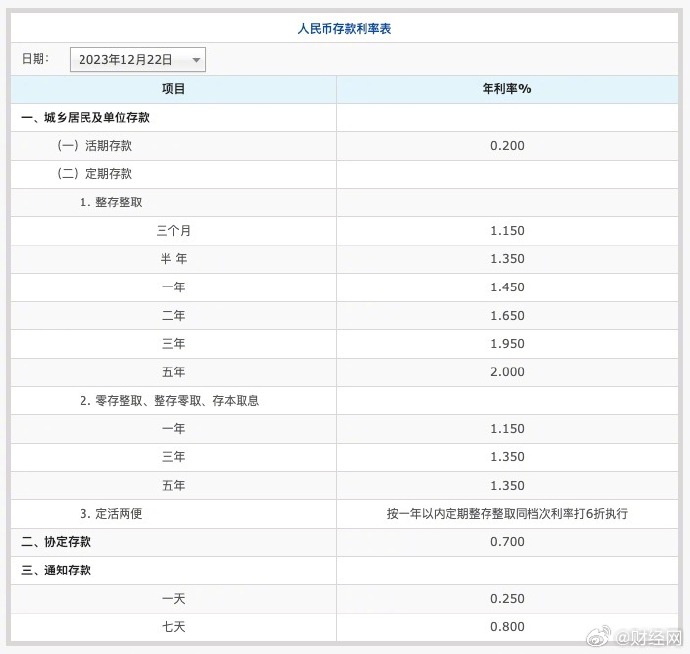Select the 二、协定存款 row label
The image size is (690, 654).
pyautogui.click(x=56, y=542)
